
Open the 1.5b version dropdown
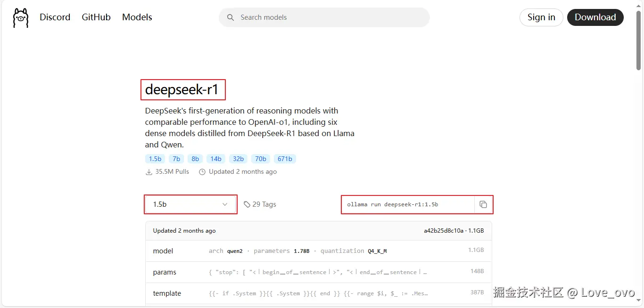point(190,204)
